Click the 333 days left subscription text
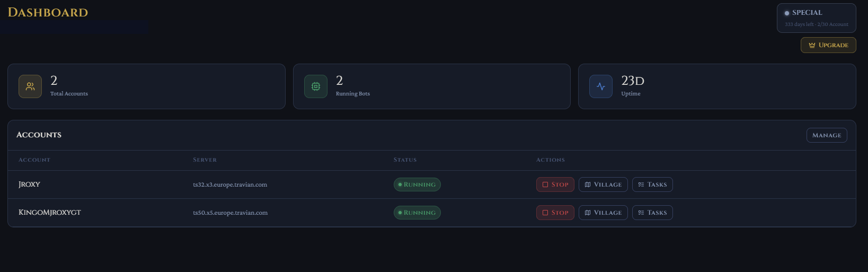Viewport: 868px width, 272px height. 817,24
